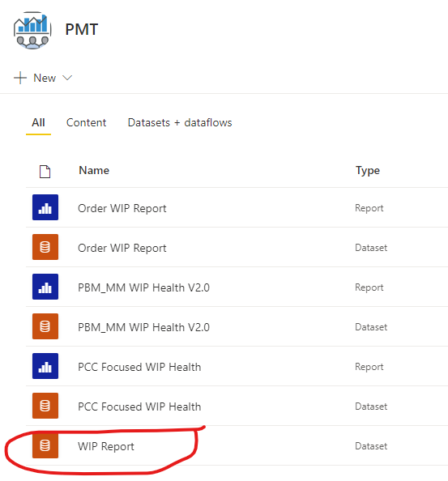Expand the New dropdown chevron
Image resolution: width=448 pixels, height=481 pixels.
click(67, 78)
